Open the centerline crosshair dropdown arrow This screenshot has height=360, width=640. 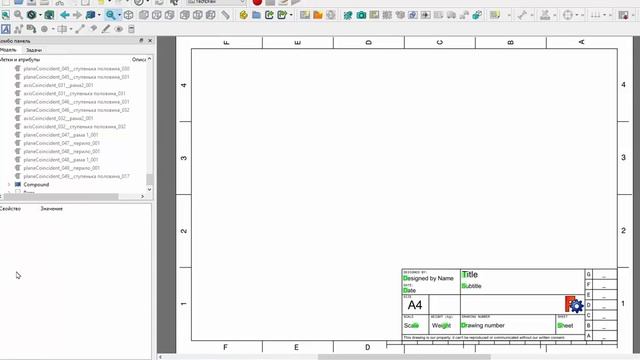pyautogui.click(x=576, y=16)
